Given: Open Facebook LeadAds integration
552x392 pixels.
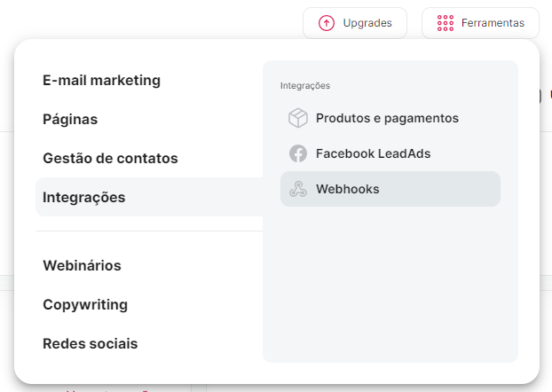Looking at the screenshot, I should pos(373,153).
